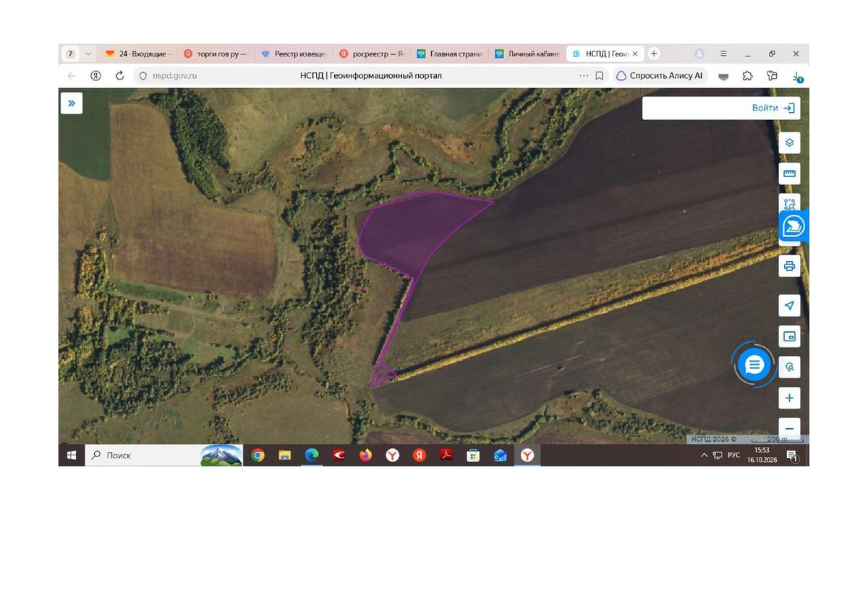Switch to the Главная страница tab
The height and width of the screenshot is (614, 868).
451,54
